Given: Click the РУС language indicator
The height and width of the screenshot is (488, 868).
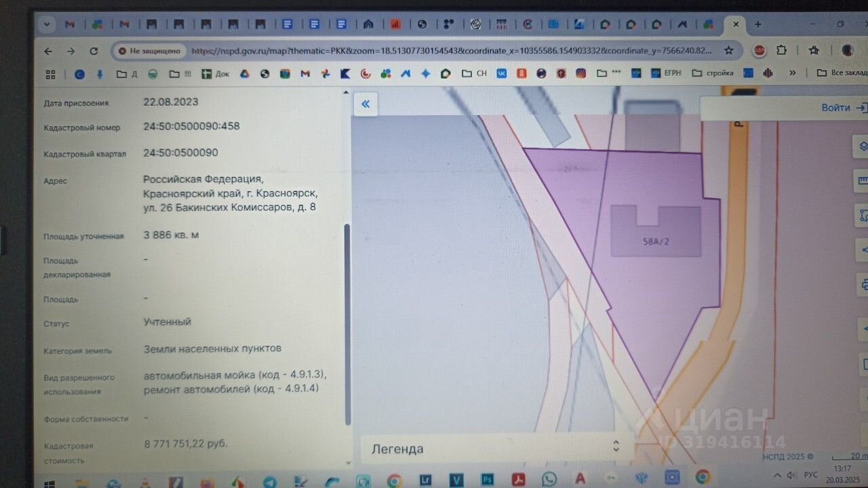Looking at the screenshot, I should point(810,474).
